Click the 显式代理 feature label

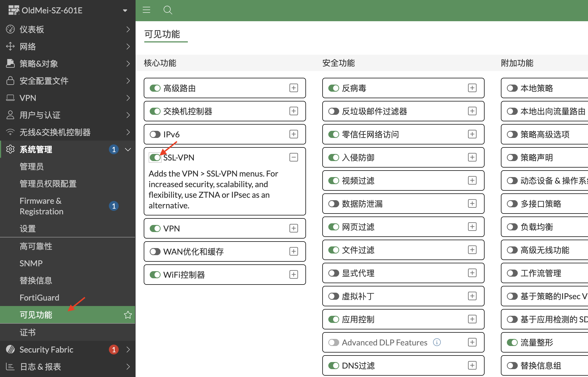[358, 273]
